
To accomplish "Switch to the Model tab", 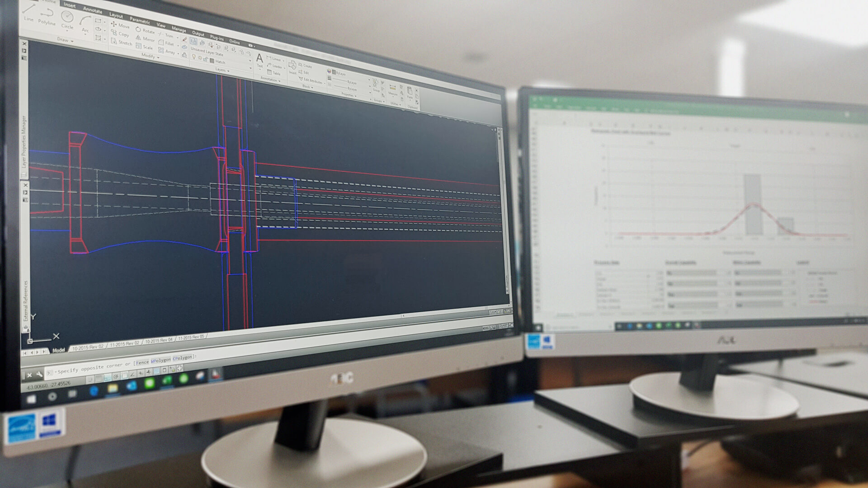I will 59,350.
